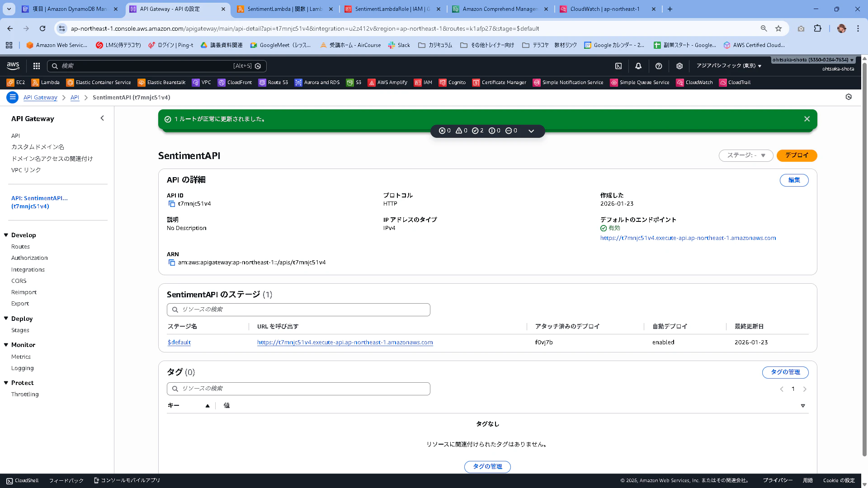Open CORS settings in side menu
The image size is (868, 488).
pos(19,281)
